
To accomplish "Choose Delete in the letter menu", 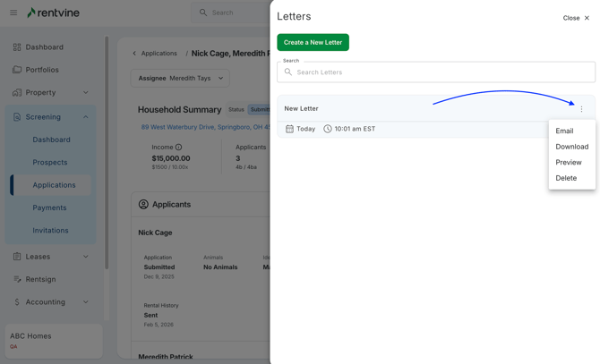I will (x=566, y=178).
